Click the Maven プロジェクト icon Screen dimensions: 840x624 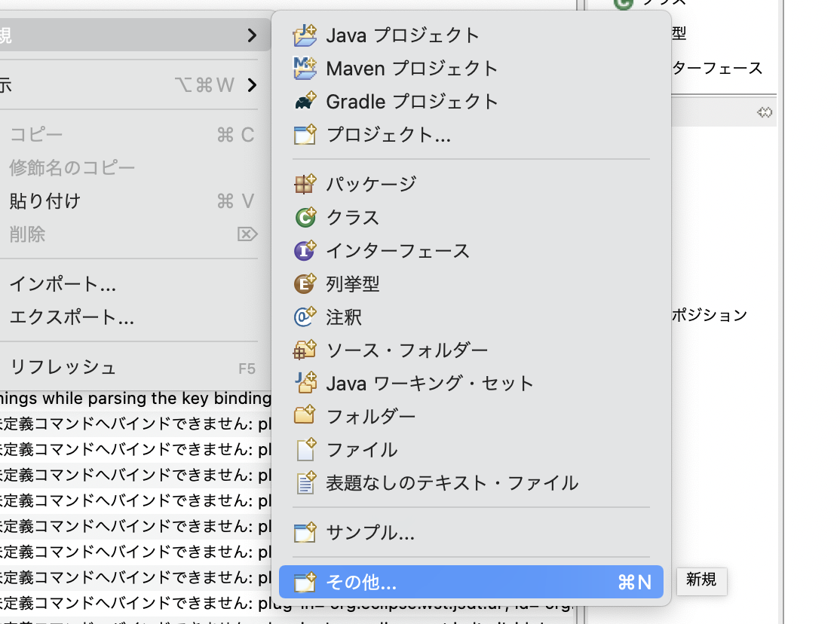[x=306, y=68]
